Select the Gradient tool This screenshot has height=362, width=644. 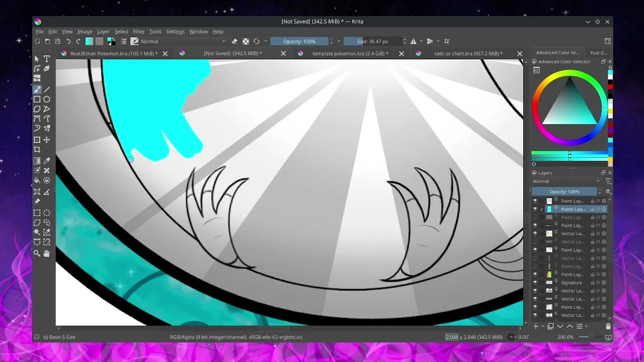pos(37,161)
